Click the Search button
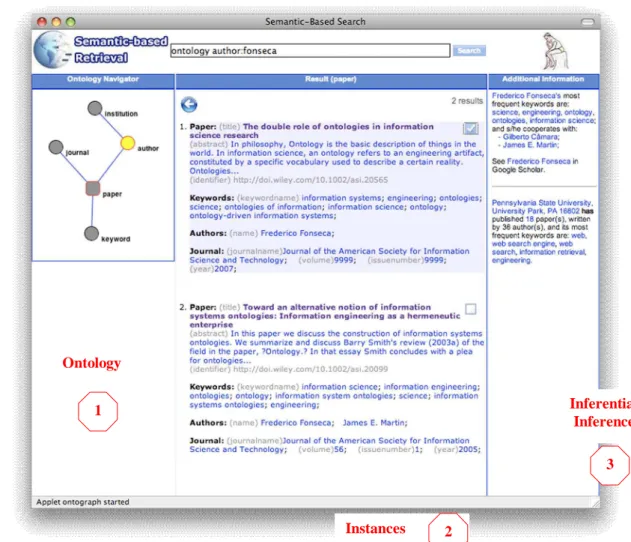This screenshot has width=631, height=542. click(x=469, y=51)
